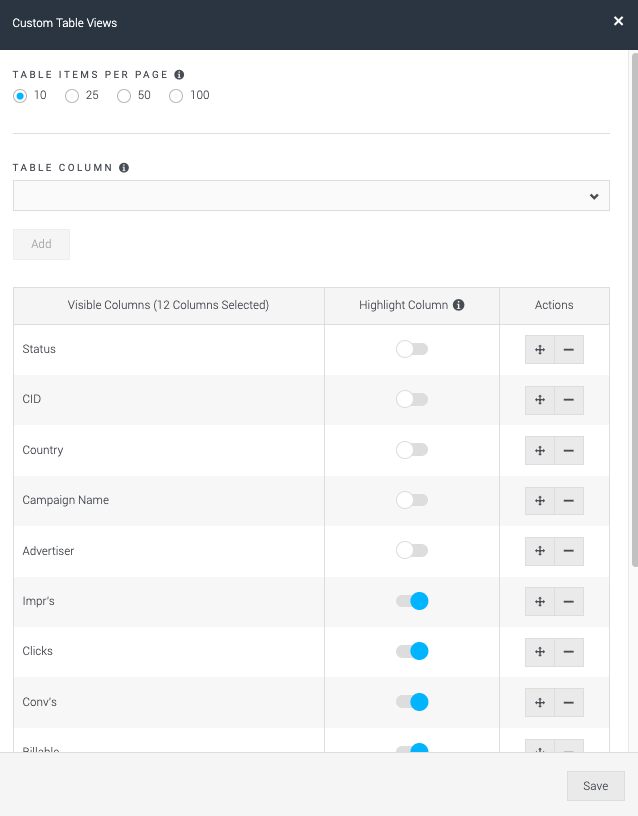Enable highlight for Advertiser column
Viewport: 638px width, 816px height.
tap(412, 550)
